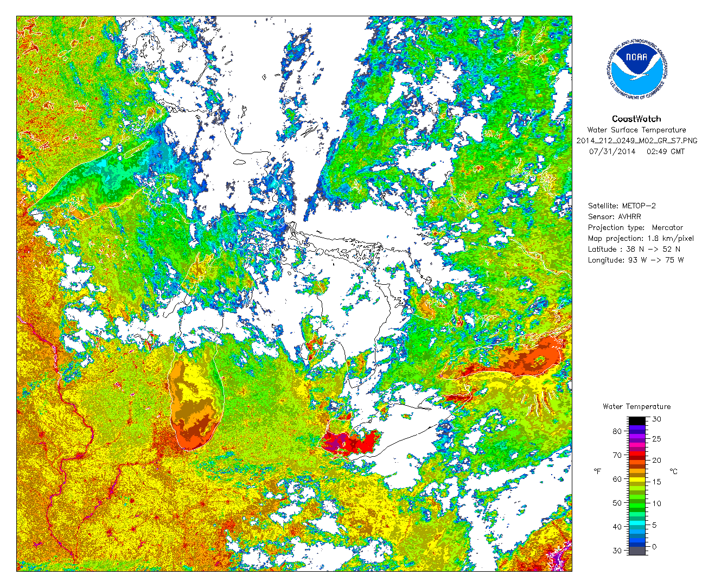This screenshot has height=588, width=702.
Task: Click the 15 Celsius tick label
Action: point(656,482)
